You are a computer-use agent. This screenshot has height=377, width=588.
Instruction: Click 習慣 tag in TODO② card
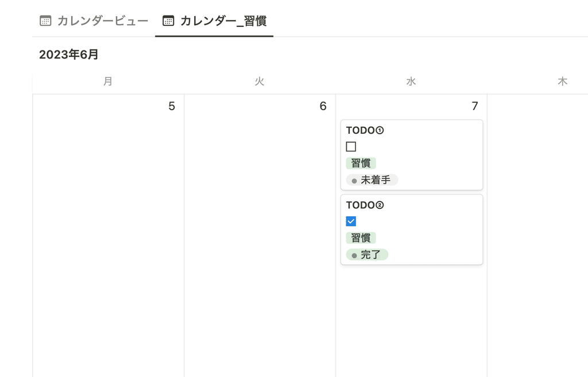tap(361, 238)
